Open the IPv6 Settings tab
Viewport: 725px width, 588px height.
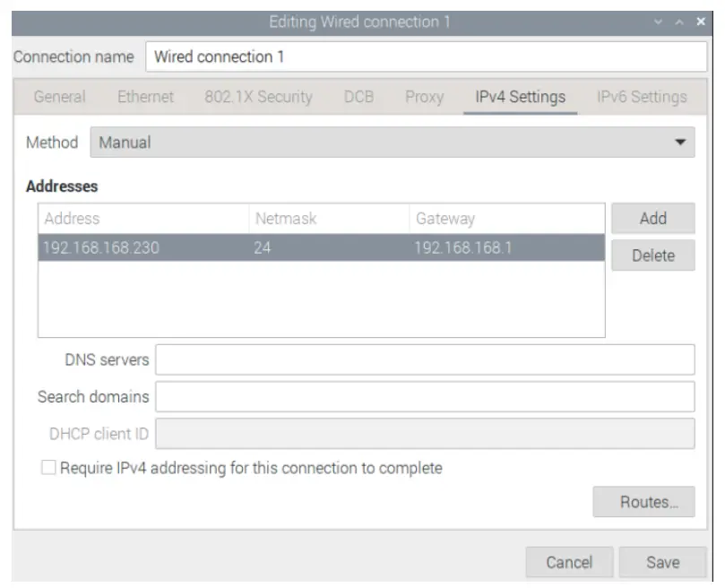[643, 97]
